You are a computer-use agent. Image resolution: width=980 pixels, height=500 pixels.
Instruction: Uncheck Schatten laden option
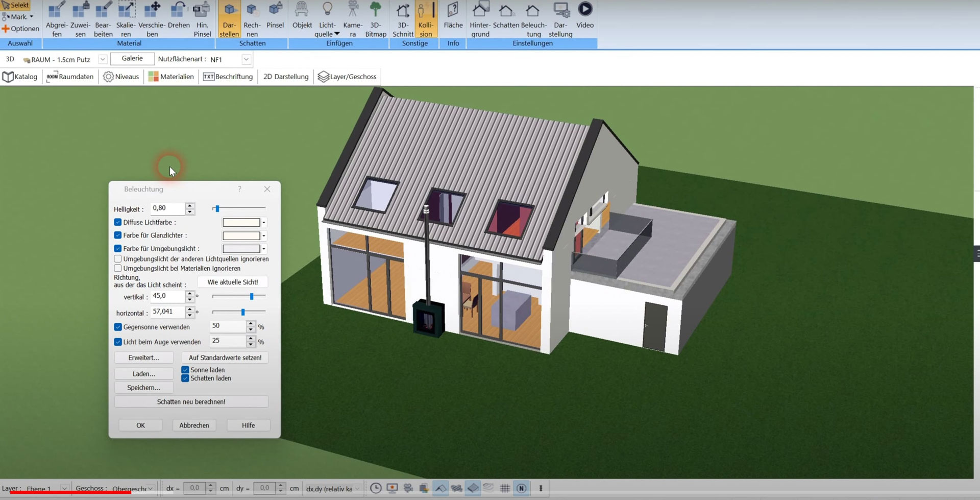185,378
